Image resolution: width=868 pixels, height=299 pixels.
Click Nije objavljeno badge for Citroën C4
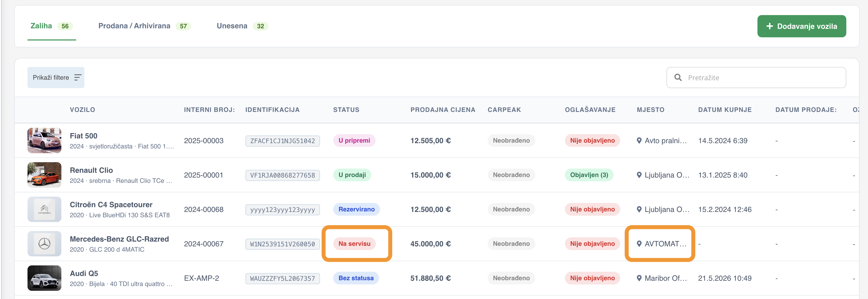[592, 209]
